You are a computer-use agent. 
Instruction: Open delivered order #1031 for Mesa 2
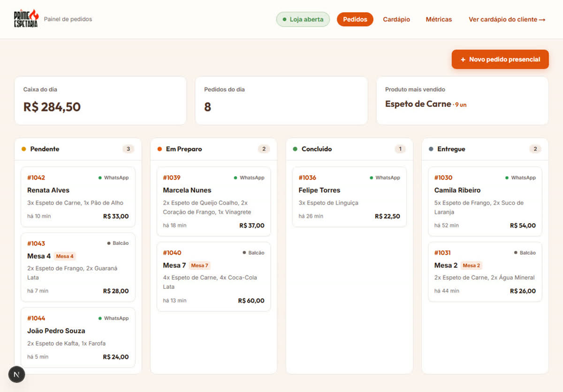tap(485, 272)
